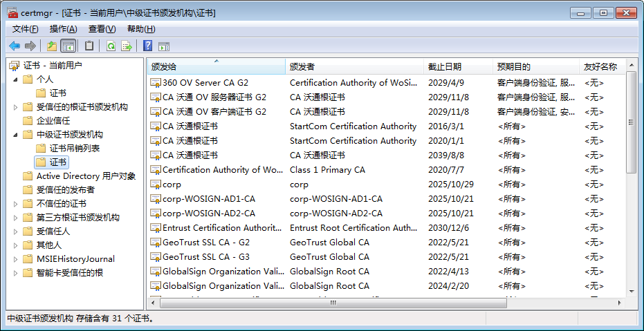Screen dimensions: 644x331
Task: Click the horizontal scrollbar thumb of the list
Action: pyautogui.click(x=333, y=303)
